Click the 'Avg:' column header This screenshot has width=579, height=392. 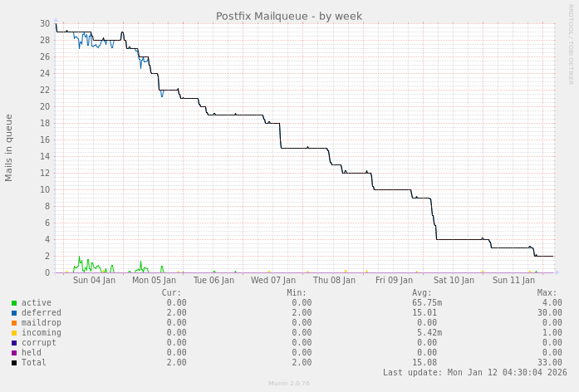pos(422,292)
